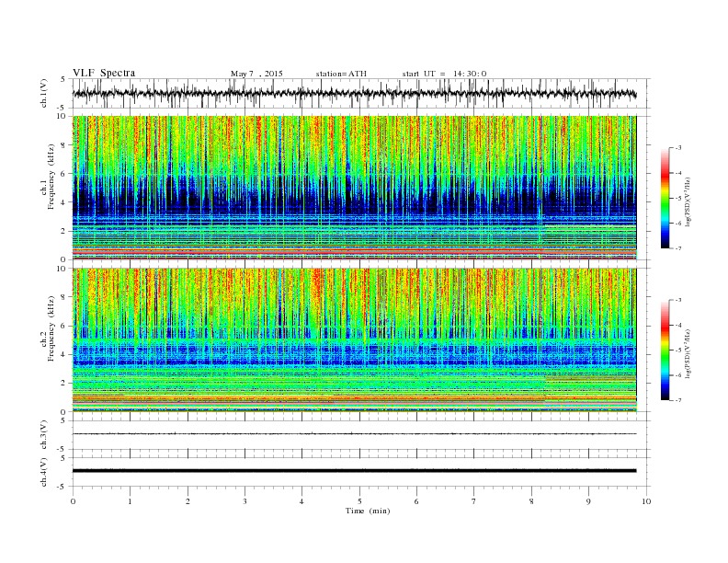Click inside the ch.2 spectrogram panel
Image resolution: width=728 pixels, height=563 pixels.
354,340
